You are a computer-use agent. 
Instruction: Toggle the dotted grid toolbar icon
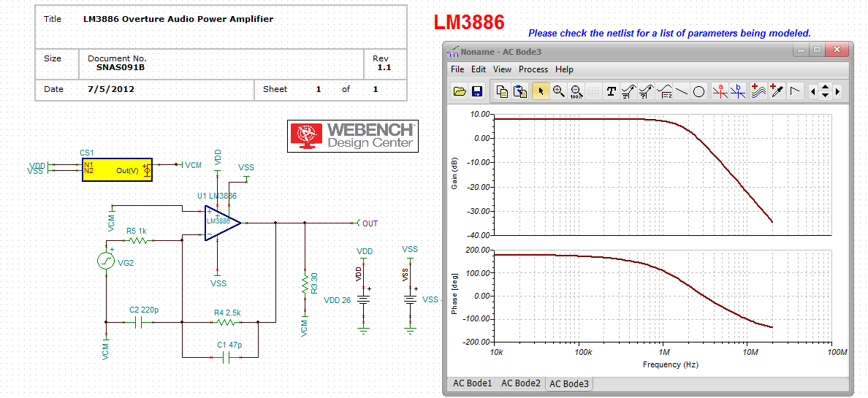[593, 91]
